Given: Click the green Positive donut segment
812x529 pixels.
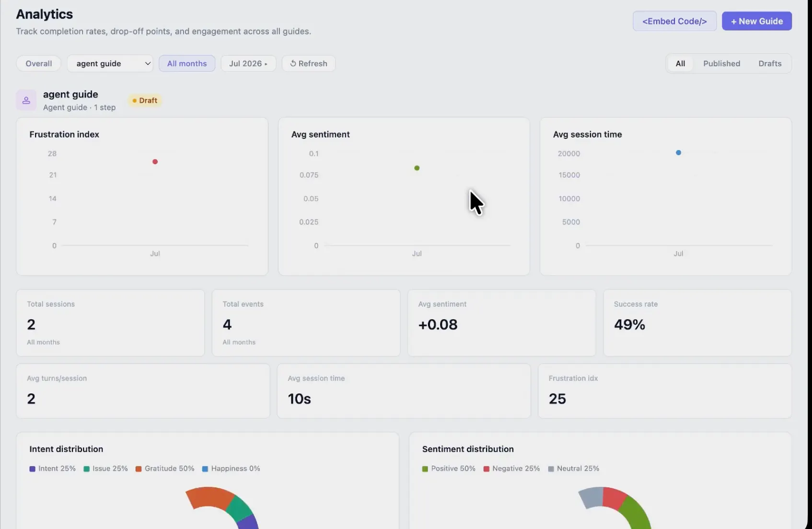Looking at the screenshot, I should (x=638, y=514).
